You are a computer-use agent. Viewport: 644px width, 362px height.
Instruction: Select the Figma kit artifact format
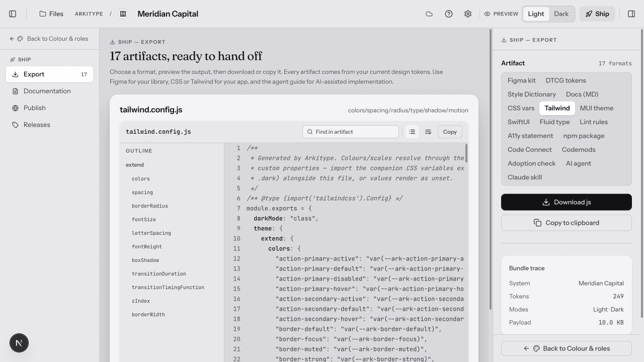521,80
